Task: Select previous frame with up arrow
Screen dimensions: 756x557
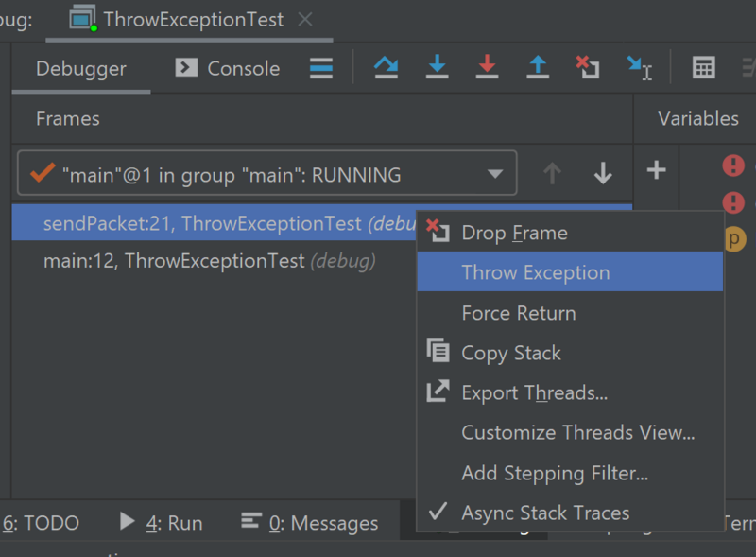Action: pos(553,173)
